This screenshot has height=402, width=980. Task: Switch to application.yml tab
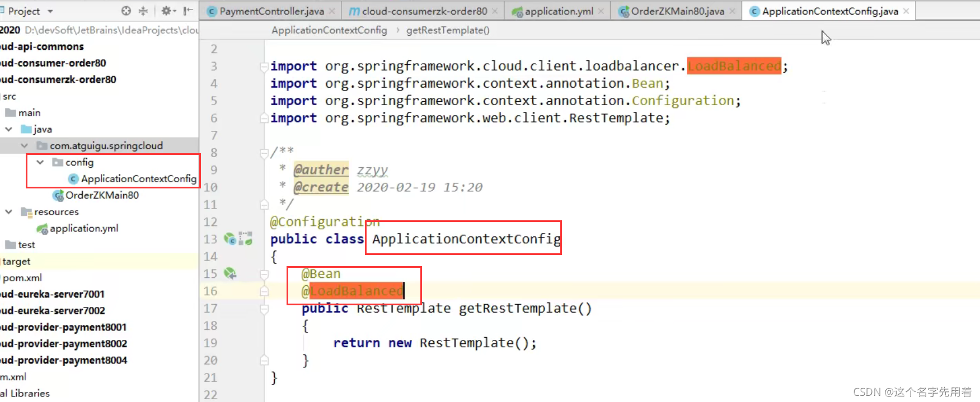click(559, 11)
